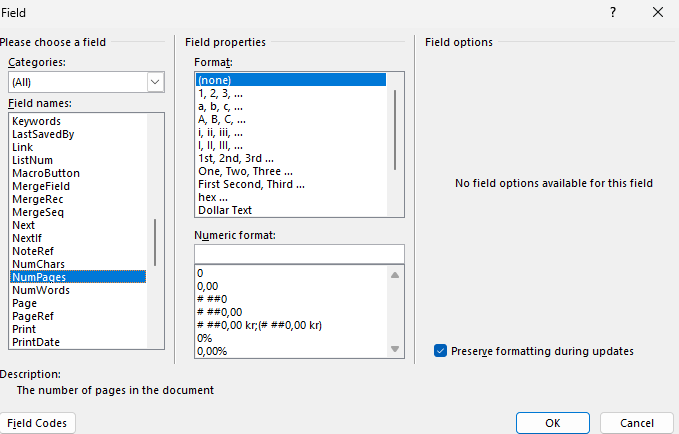Confirm with the OK button
This screenshot has width=679, height=434.
coord(553,423)
